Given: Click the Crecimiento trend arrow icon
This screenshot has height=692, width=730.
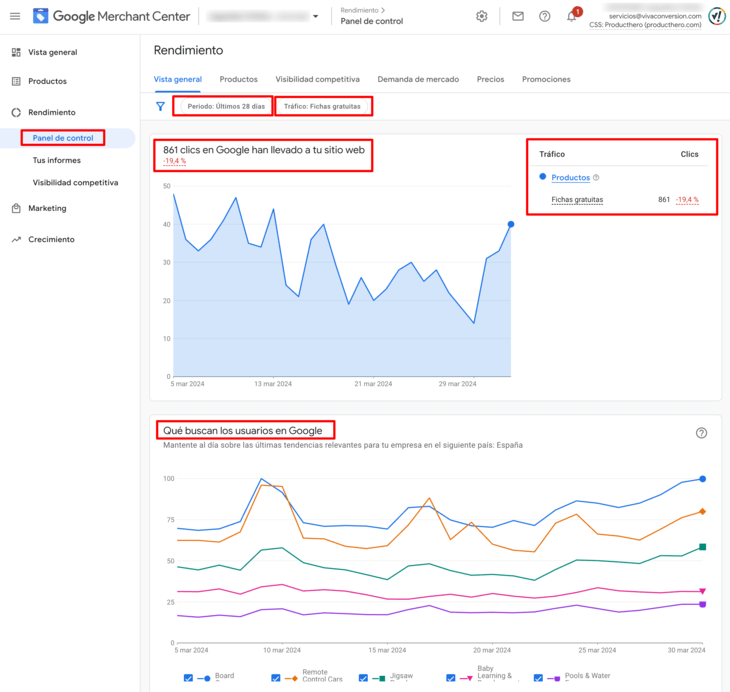Looking at the screenshot, I should (16, 239).
